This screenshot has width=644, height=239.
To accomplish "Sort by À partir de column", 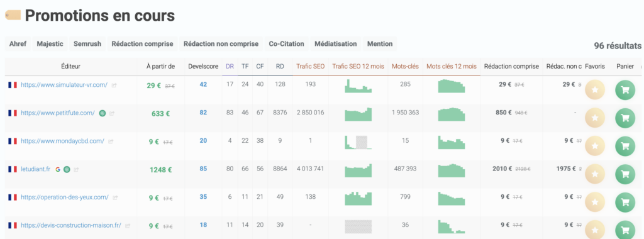I will click(160, 67).
